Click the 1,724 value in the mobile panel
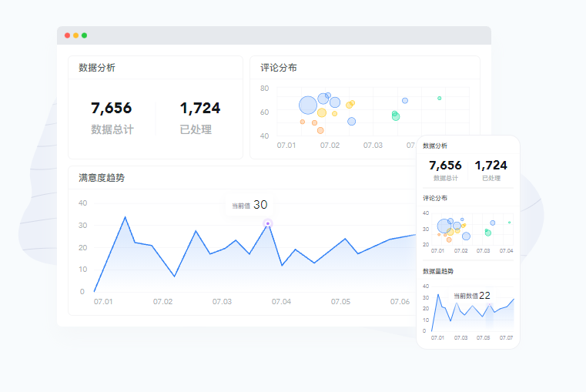Screen dimensions: 586x392 point(491,165)
